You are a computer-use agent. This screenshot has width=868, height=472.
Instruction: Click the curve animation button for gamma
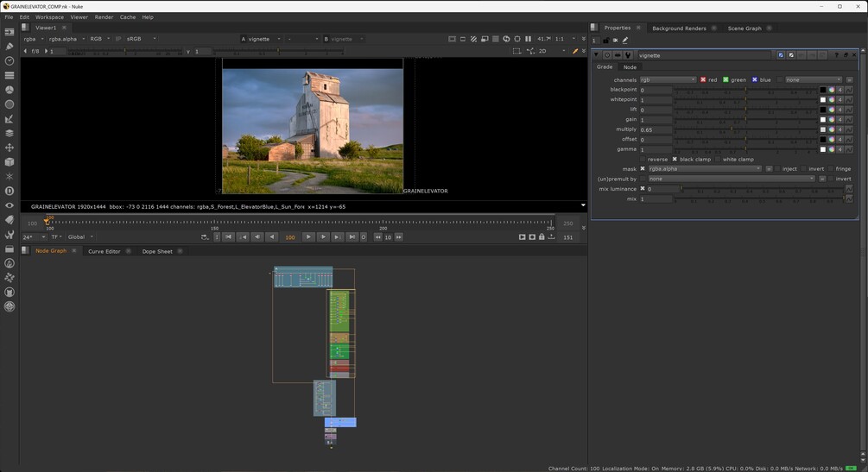click(849, 149)
